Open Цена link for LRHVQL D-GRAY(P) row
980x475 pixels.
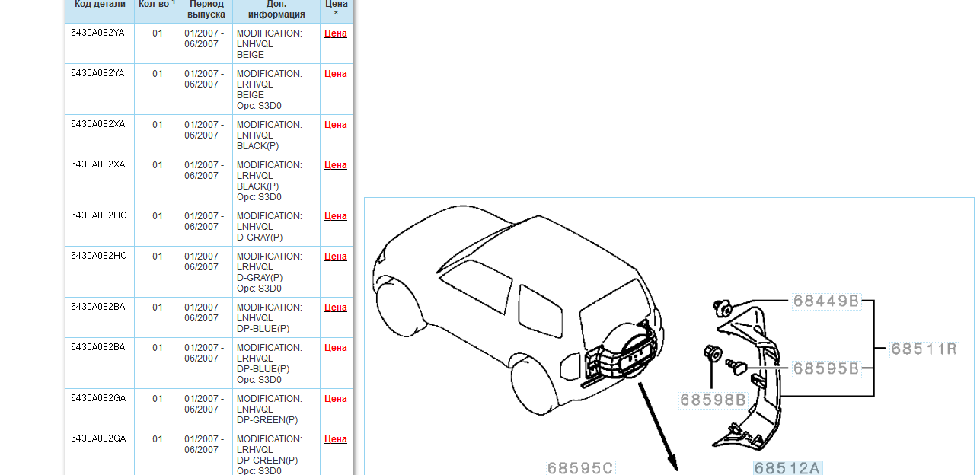(336, 257)
